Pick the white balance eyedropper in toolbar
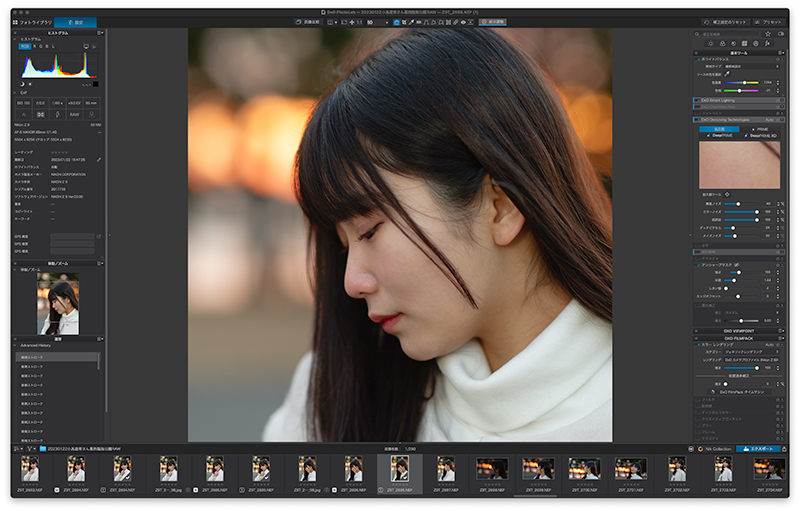 click(x=411, y=22)
